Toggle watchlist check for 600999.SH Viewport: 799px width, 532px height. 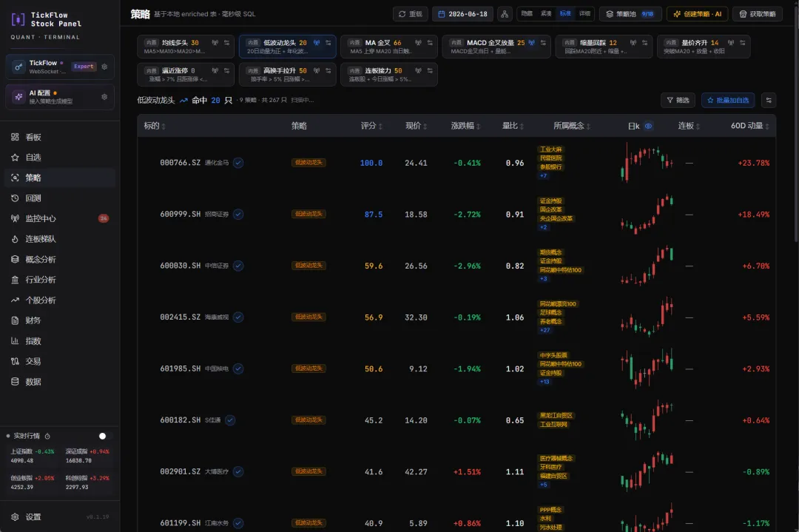[238, 215]
